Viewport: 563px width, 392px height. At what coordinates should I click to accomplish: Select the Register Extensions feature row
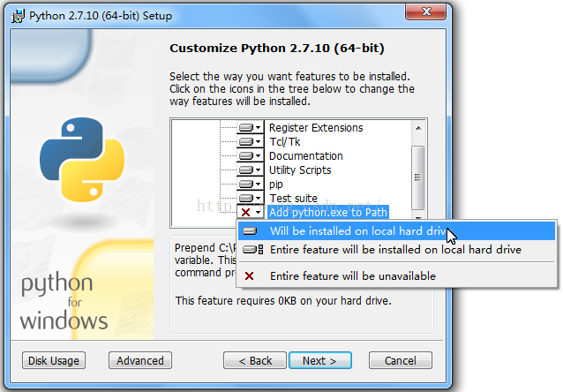click(316, 127)
